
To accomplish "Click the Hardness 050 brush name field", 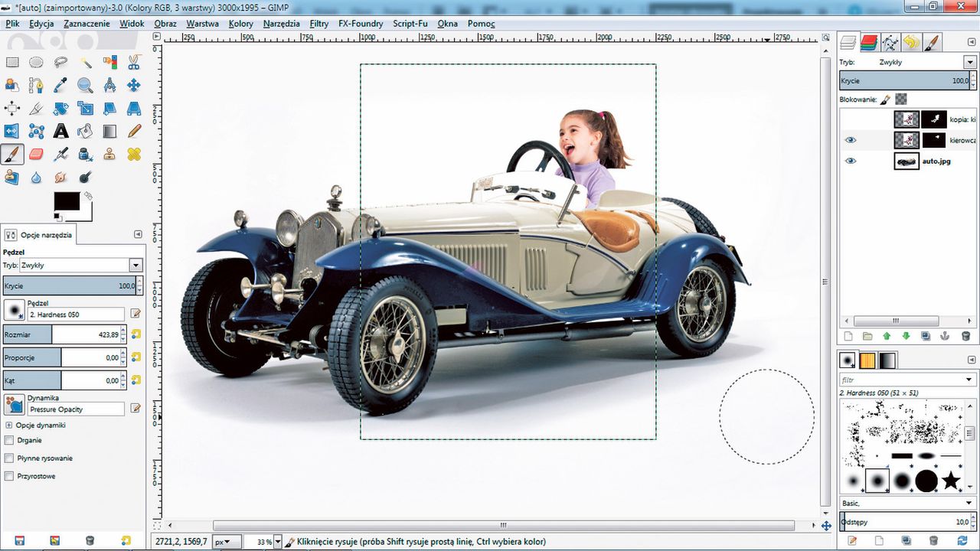I will (75, 315).
